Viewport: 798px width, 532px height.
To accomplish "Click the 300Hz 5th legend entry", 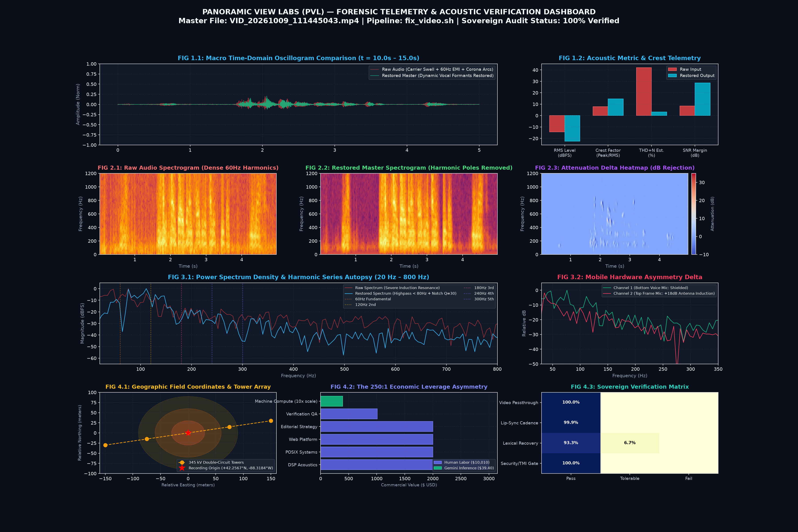I will [479, 299].
